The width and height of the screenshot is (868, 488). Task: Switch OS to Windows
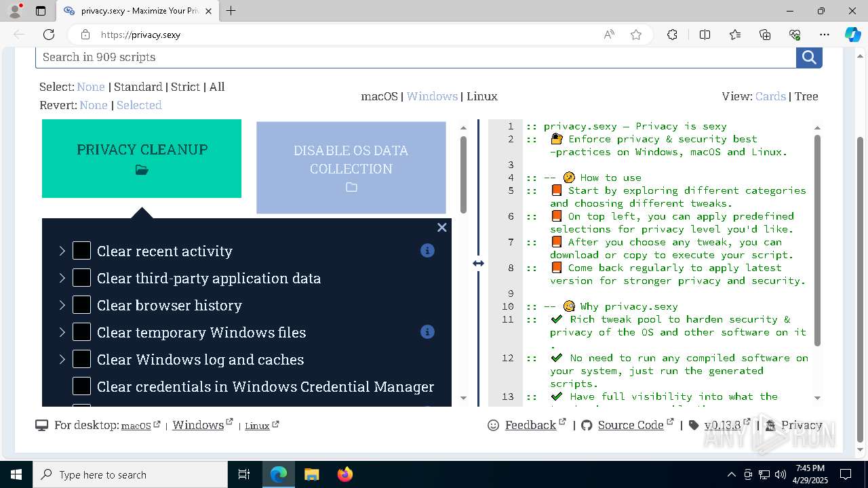(432, 96)
